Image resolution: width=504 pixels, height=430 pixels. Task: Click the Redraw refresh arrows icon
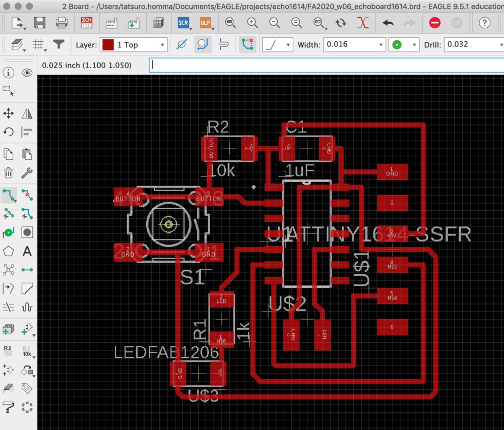point(341,23)
